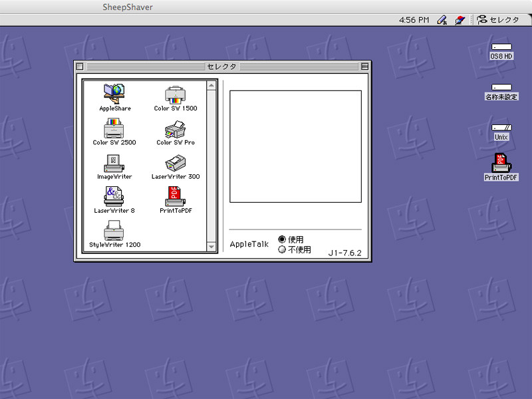Select the LaserWriter 300 driver icon
532x399 pixels.
point(175,163)
